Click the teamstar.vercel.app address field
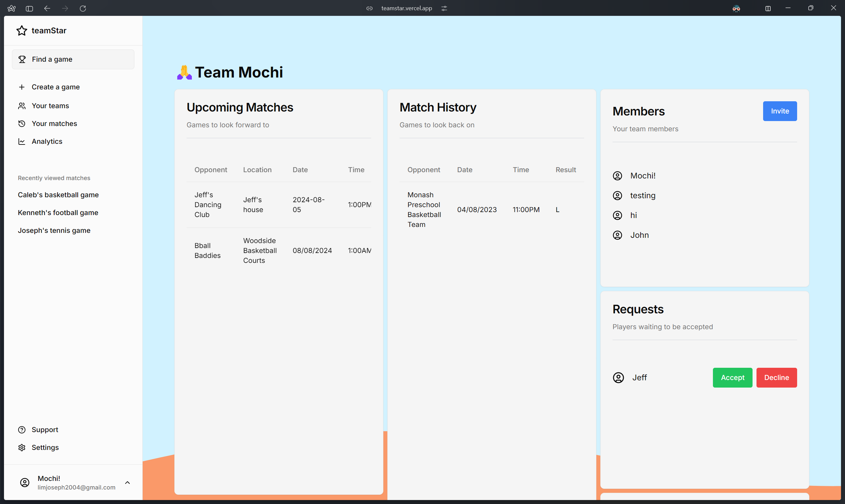Image resolution: width=845 pixels, height=504 pixels. pyautogui.click(x=406, y=8)
